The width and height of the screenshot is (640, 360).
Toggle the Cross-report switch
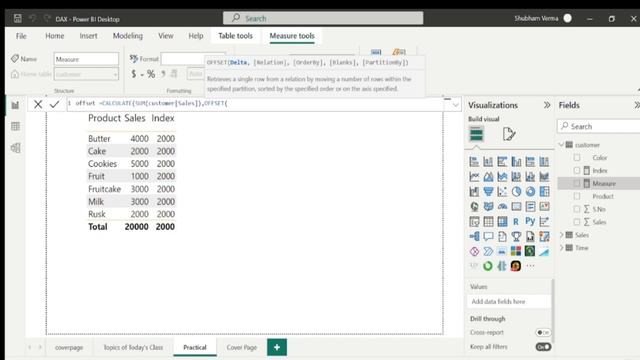click(x=543, y=333)
